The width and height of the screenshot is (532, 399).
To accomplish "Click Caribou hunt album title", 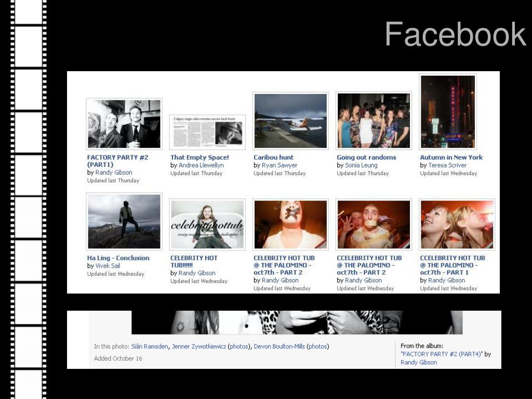I will pyautogui.click(x=273, y=157).
